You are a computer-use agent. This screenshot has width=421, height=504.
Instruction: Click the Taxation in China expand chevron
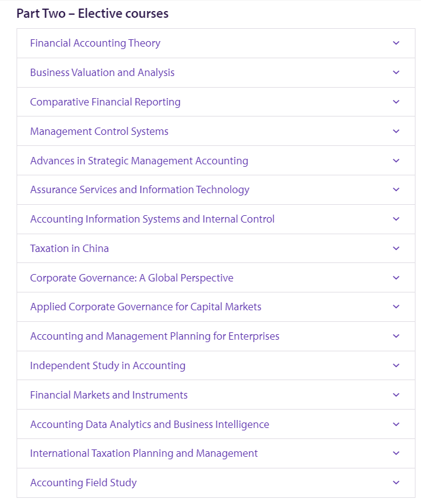(x=396, y=248)
